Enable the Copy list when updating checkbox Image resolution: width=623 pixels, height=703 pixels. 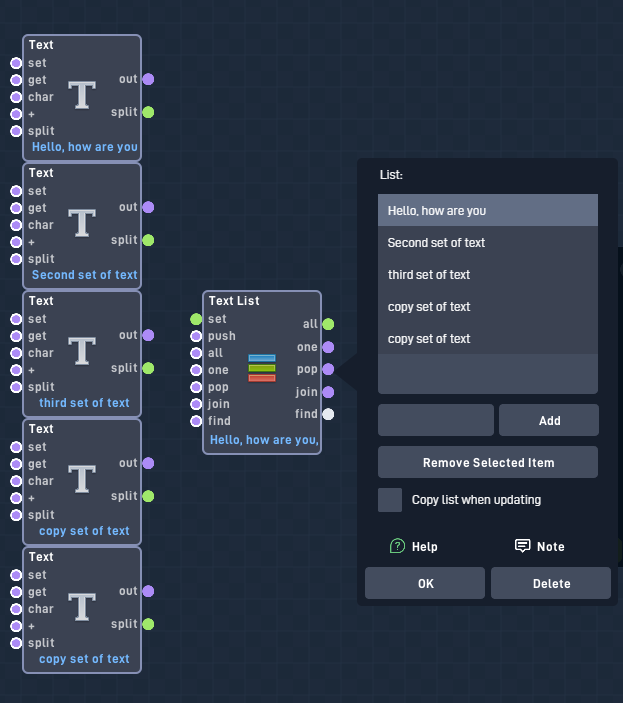click(390, 500)
